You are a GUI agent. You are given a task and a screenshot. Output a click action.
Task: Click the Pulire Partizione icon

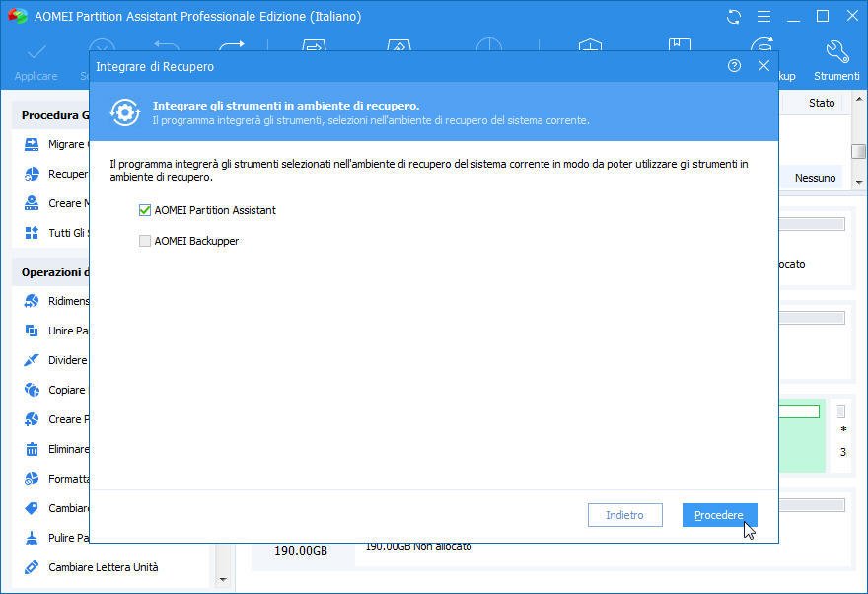[x=32, y=538]
